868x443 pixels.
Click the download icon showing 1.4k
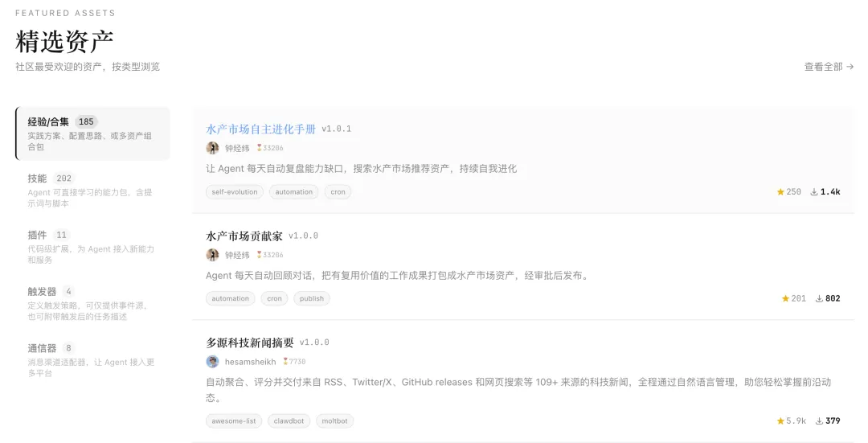click(x=814, y=192)
